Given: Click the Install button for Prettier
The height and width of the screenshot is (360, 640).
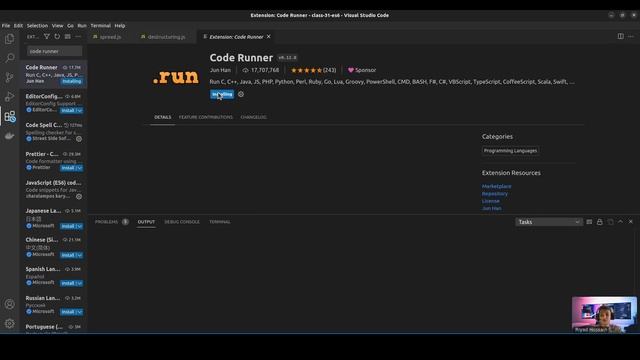Looking at the screenshot, I should pos(68,168).
